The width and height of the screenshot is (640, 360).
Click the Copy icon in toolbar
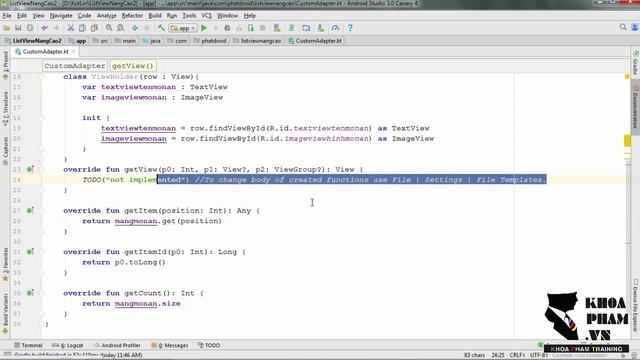(82, 28)
